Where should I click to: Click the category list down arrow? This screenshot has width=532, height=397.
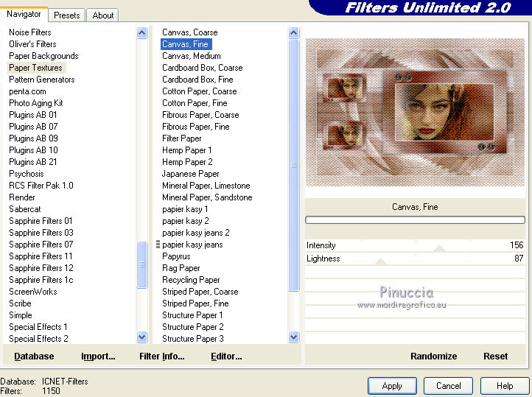pyautogui.click(x=141, y=337)
